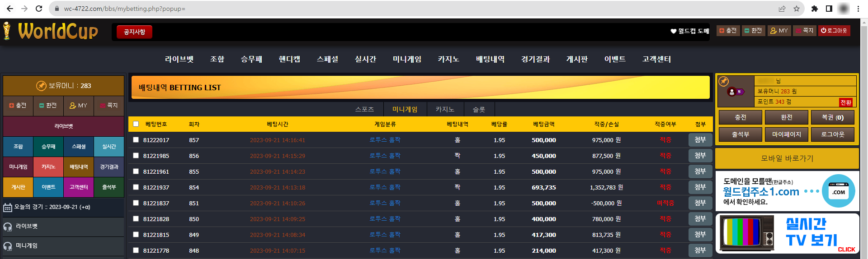Click the 출석부 button in the right user panel
This screenshot has width=868, height=259.
click(741, 134)
